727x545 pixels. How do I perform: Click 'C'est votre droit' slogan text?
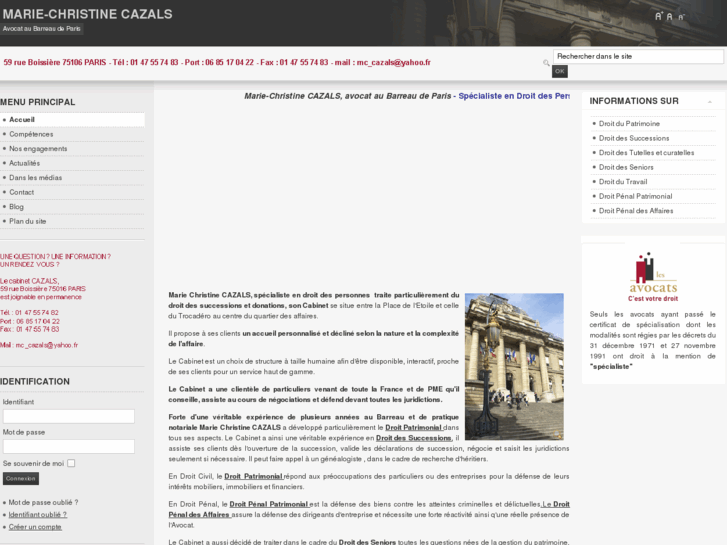653,299
